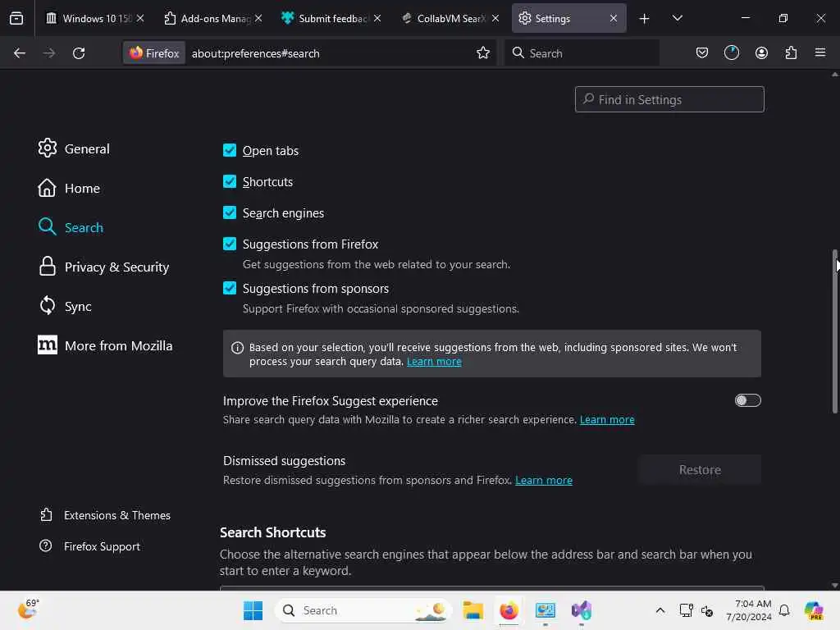Open the clock showing 7:04 AM
840x630 pixels.
click(x=748, y=610)
